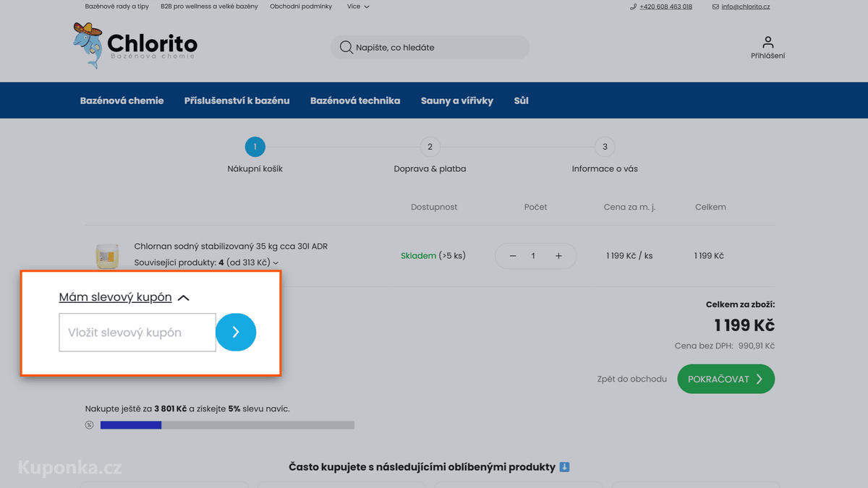Image resolution: width=868 pixels, height=488 pixels.
Task: Expand Související produkty: 4 list
Action: coord(206,262)
